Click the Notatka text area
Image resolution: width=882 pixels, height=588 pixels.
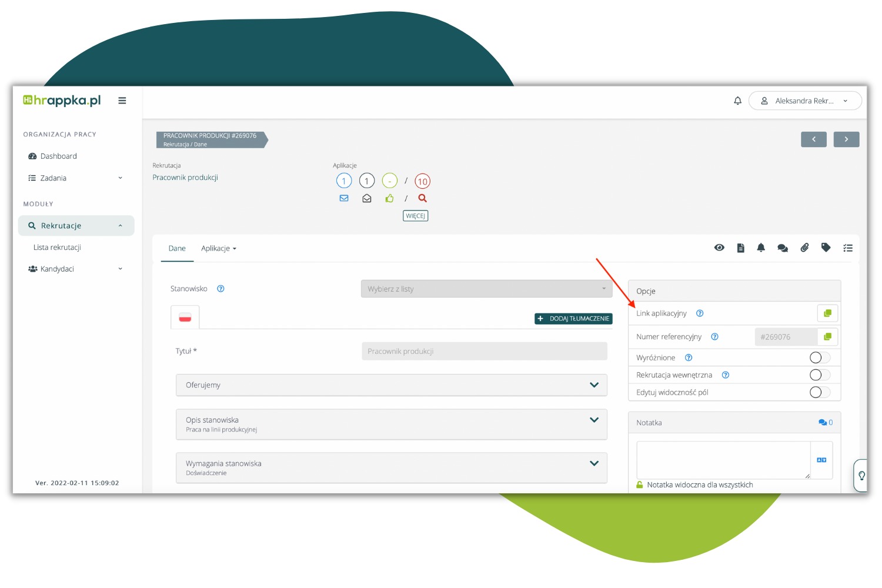coord(723,460)
